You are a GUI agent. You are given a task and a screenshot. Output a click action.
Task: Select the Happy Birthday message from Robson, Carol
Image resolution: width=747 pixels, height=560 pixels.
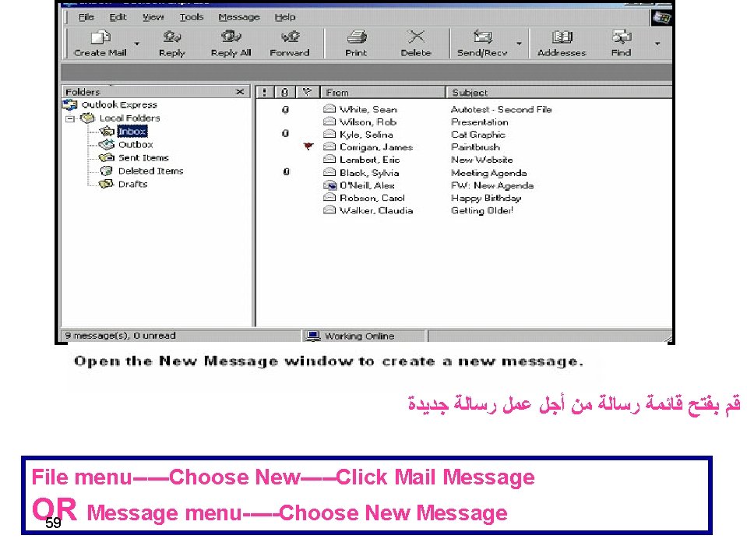[x=486, y=198]
